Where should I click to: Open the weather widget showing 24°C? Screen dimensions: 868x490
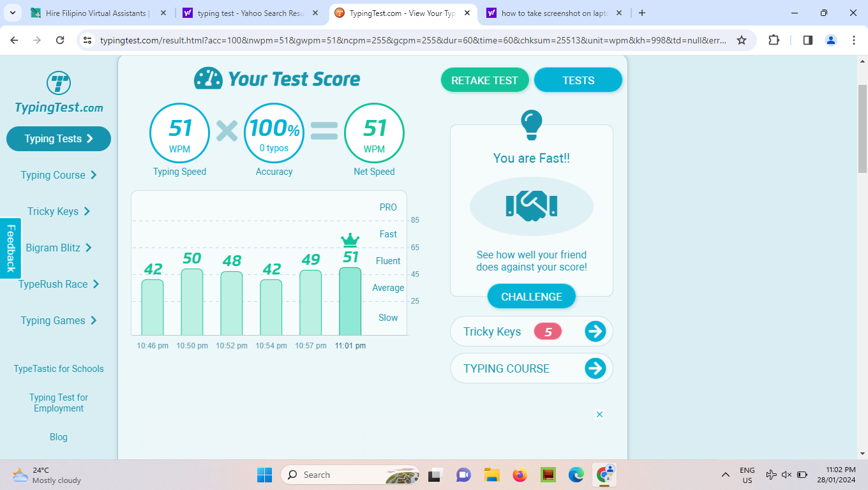click(47, 475)
